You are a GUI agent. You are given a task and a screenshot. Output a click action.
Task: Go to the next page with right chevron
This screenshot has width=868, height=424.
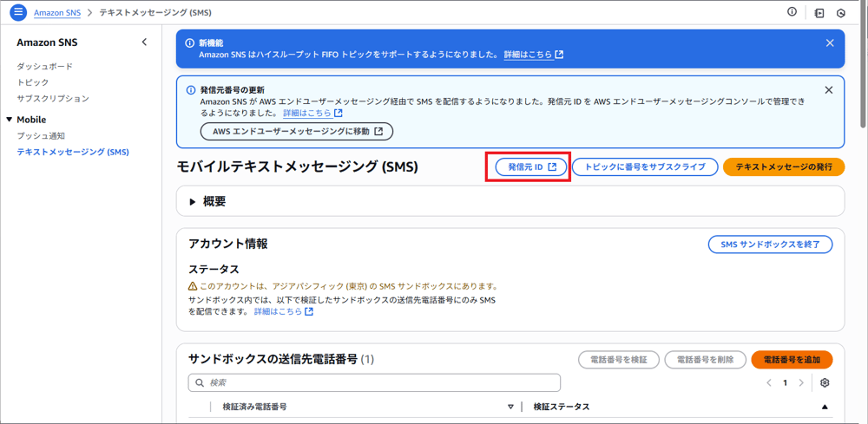coord(800,382)
